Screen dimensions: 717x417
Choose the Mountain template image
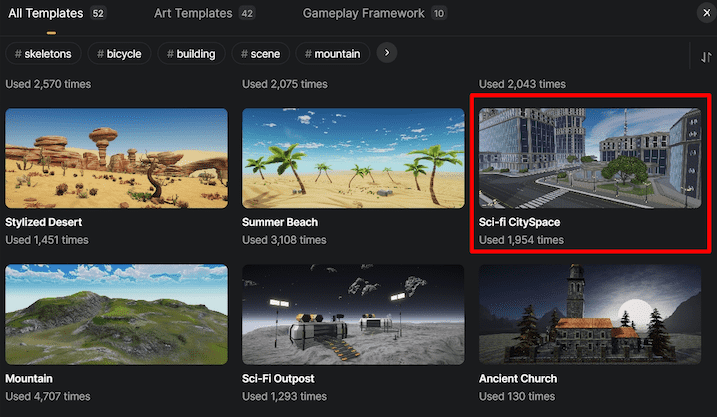[x=116, y=314]
